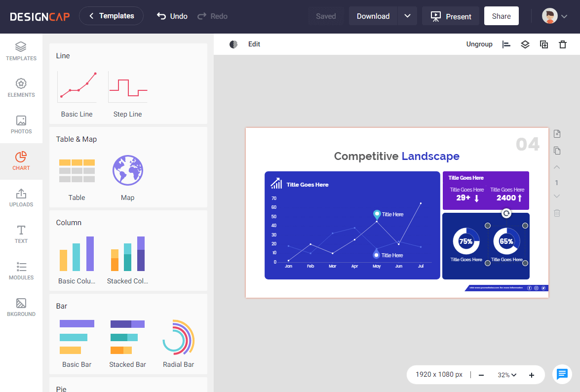
Task: Redo the last action
Action: pyautogui.click(x=212, y=16)
